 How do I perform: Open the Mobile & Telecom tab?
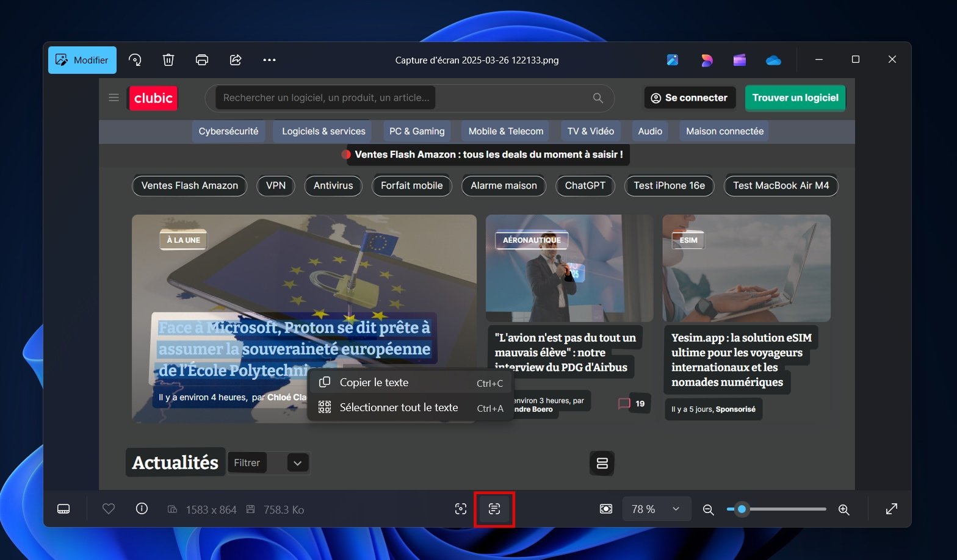(506, 131)
